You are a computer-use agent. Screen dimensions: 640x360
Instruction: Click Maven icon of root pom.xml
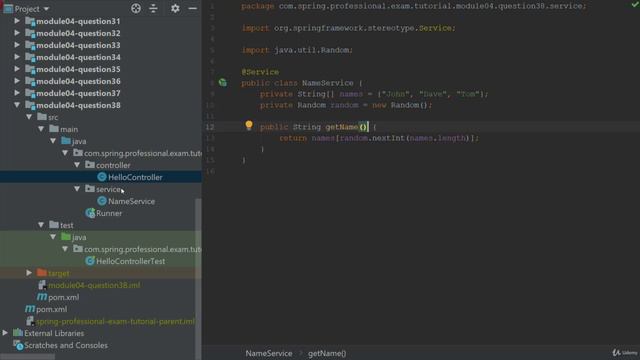pos(30,309)
